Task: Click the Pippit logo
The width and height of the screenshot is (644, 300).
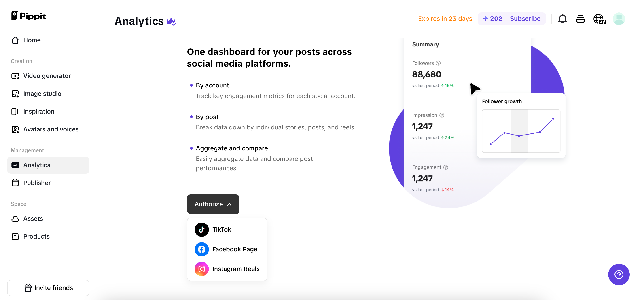Action: tap(29, 16)
